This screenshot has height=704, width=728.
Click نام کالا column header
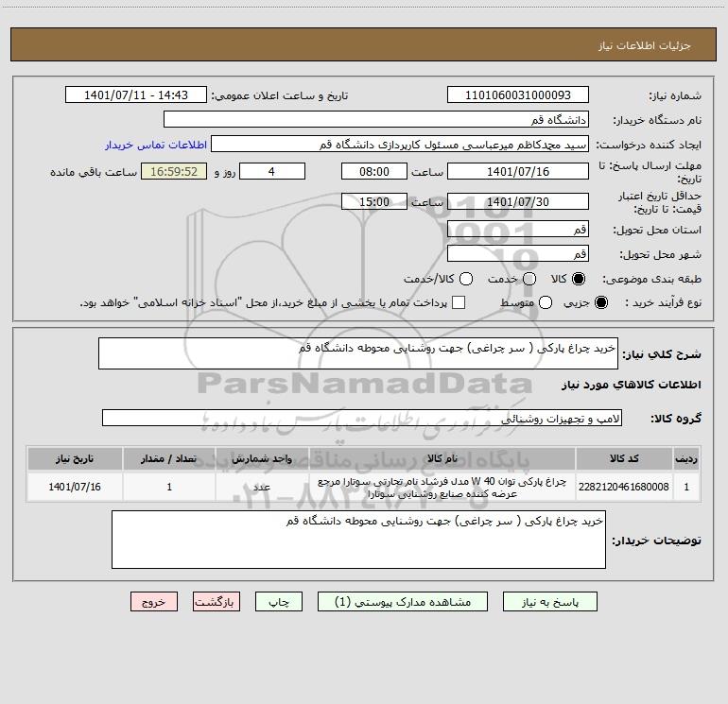tap(442, 459)
